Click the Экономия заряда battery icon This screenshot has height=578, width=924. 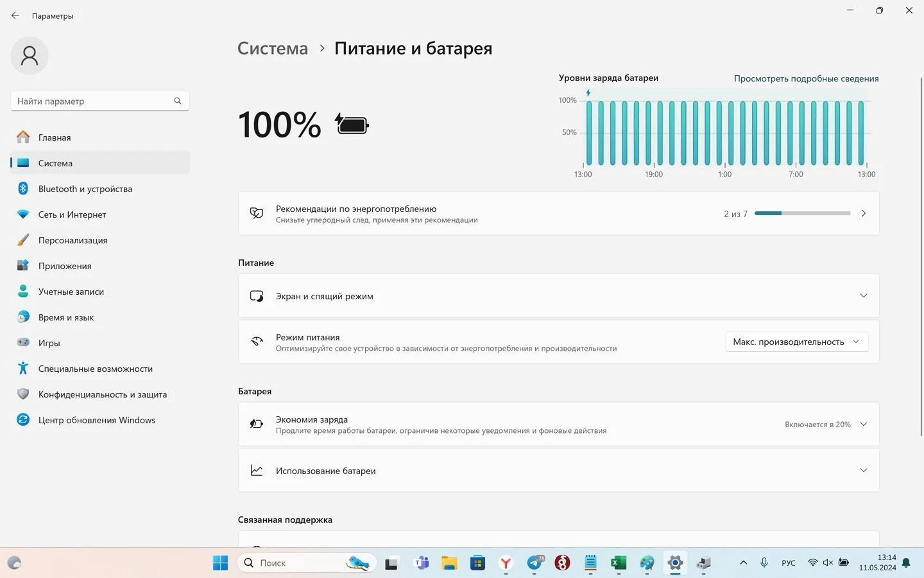[257, 424]
